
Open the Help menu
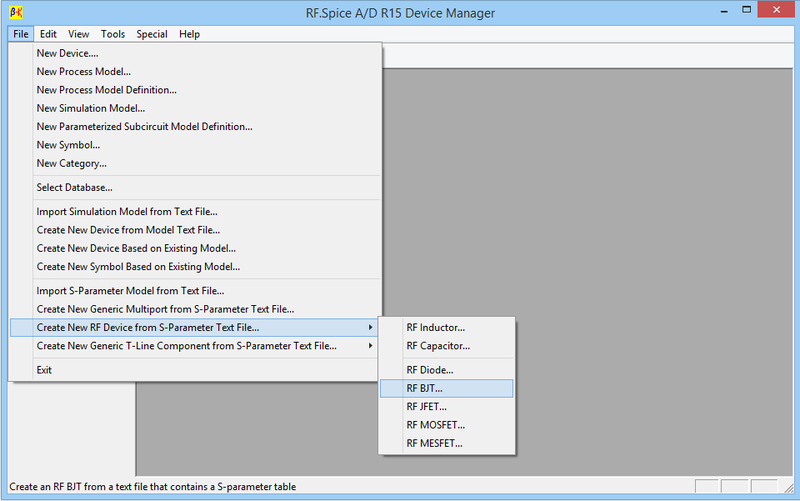pos(189,34)
